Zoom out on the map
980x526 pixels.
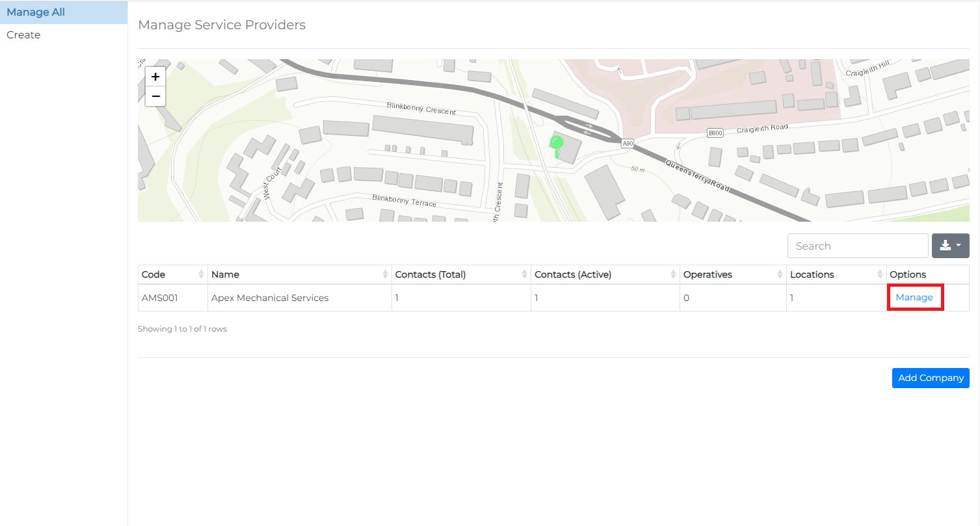click(x=155, y=96)
